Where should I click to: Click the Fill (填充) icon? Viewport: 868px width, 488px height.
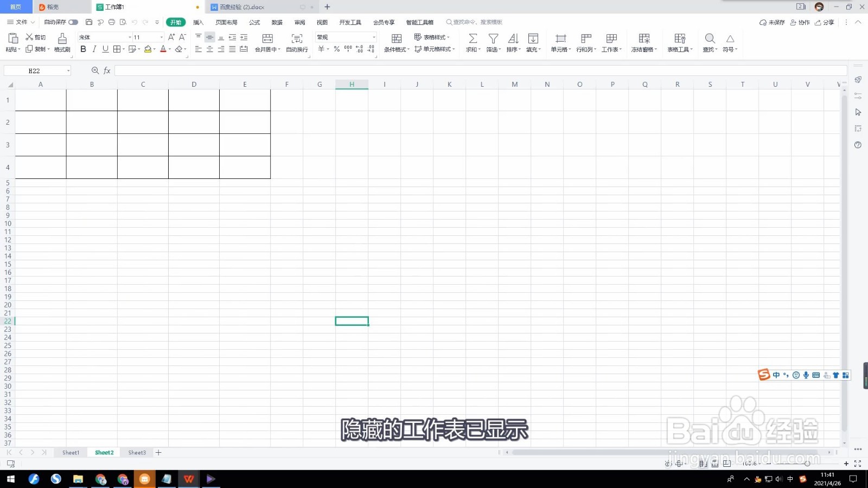tap(533, 38)
